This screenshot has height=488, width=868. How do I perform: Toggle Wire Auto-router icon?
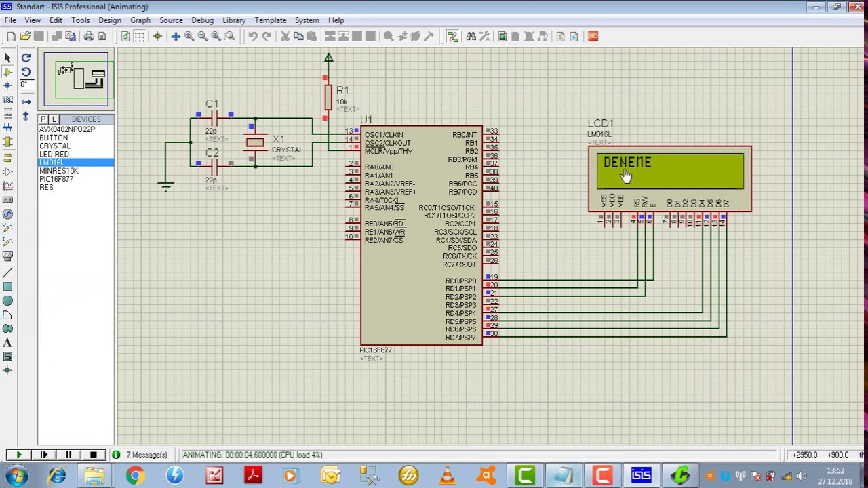(x=452, y=37)
